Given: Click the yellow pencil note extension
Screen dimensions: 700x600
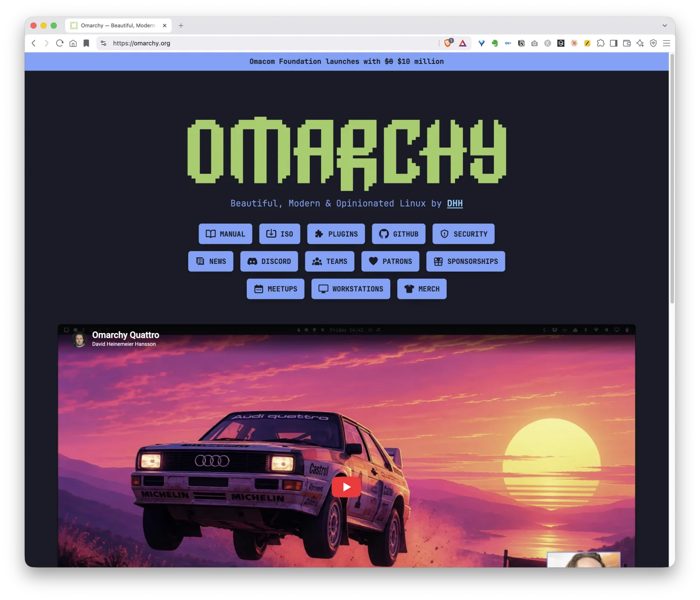Looking at the screenshot, I should 587,43.
